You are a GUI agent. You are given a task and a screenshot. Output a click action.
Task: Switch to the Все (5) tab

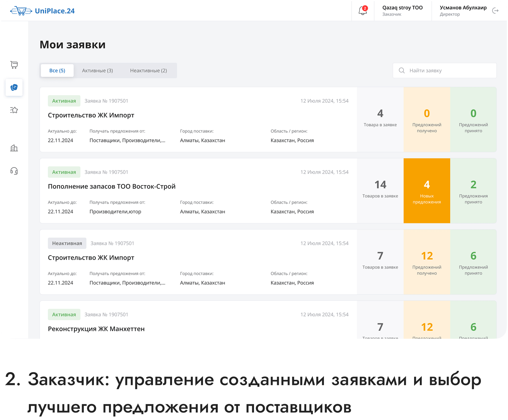coord(57,70)
